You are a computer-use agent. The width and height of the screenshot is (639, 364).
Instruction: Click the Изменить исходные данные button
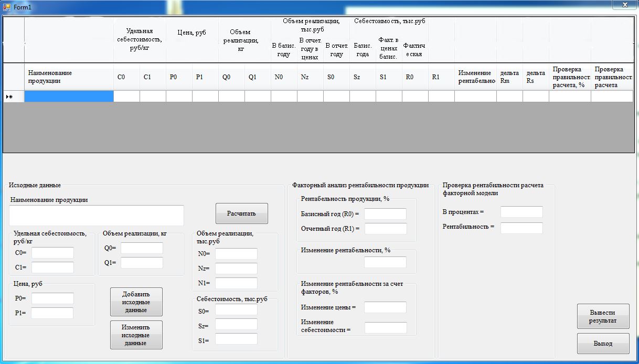tap(136, 335)
